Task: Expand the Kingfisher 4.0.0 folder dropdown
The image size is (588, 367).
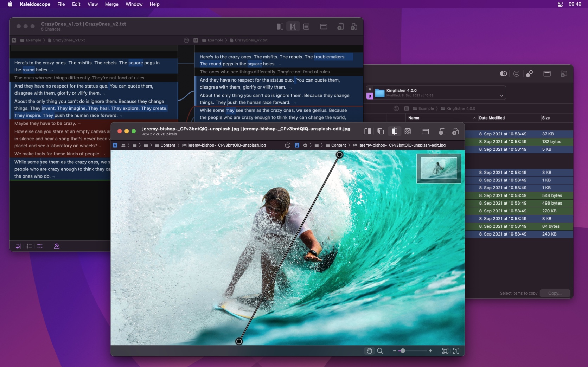Action: coord(501,96)
